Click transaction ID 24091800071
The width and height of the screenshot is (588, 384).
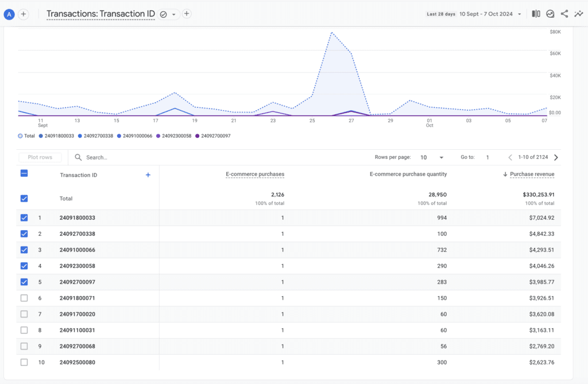pos(78,298)
